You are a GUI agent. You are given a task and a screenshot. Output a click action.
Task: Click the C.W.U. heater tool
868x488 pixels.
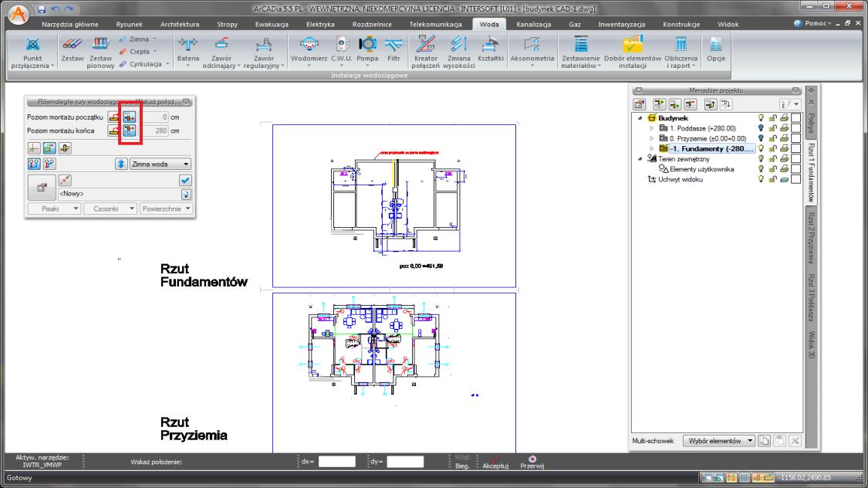click(x=342, y=53)
